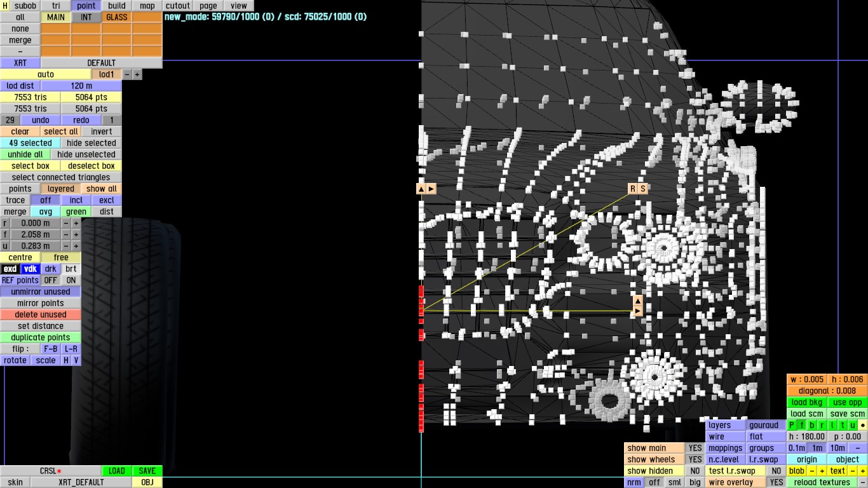Click the 49 selected counter
Screen dimensions: 868x488
pyautogui.click(x=31, y=143)
